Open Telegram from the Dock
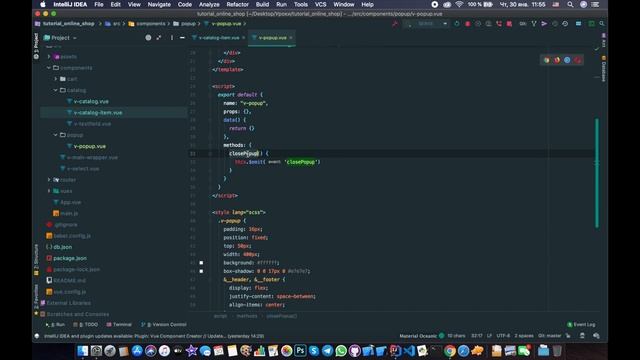 327,351
